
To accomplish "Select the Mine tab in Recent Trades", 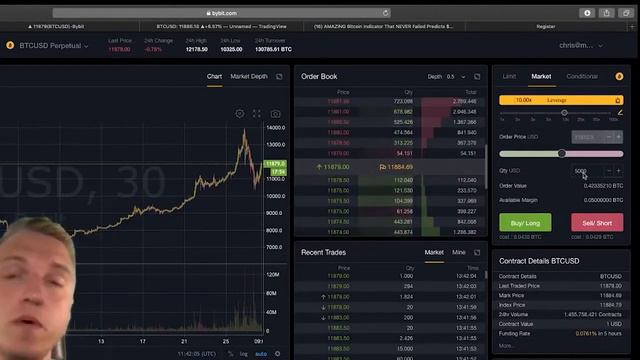I will [459, 252].
